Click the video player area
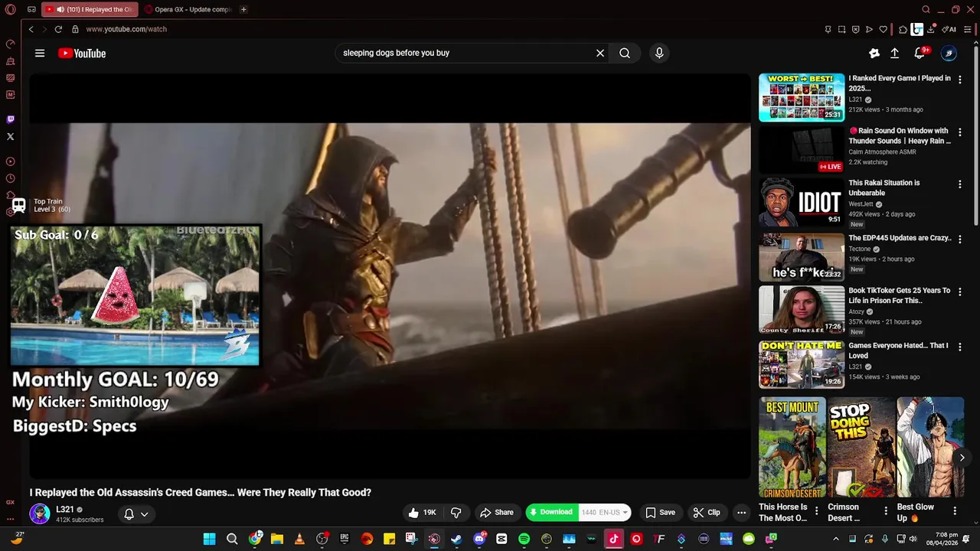The width and height of the screenshot is (980, 551). pyautogui.click(x=390, y=275)
